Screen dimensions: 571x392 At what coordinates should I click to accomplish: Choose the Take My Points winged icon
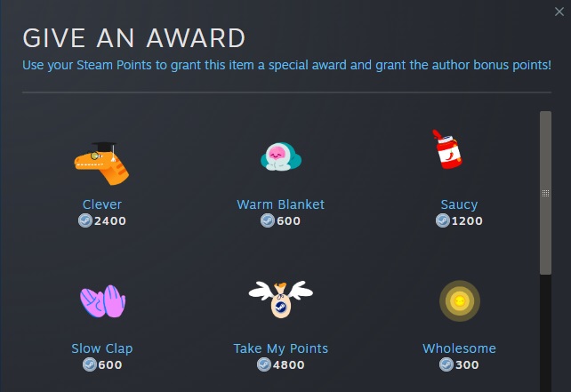pos(280,300)
